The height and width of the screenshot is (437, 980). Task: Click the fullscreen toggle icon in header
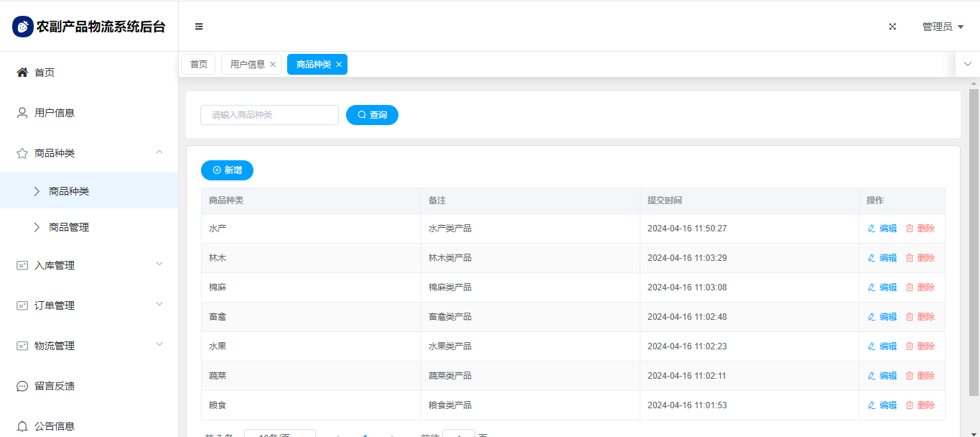pyautogui.click(x=892, y=27)
